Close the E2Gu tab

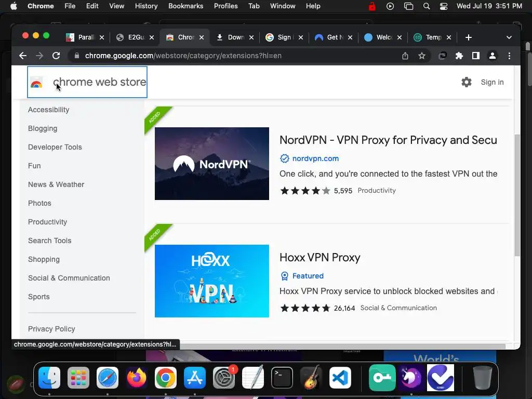(152, 37)
